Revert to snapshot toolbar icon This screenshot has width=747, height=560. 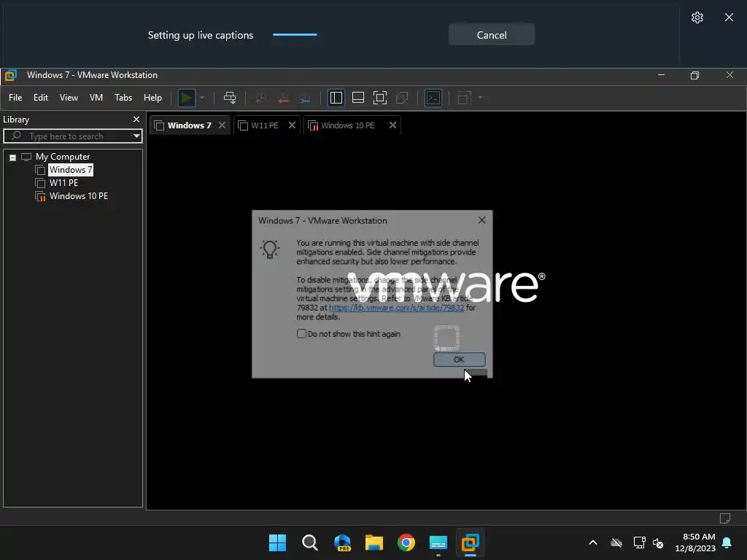(283, 98)
